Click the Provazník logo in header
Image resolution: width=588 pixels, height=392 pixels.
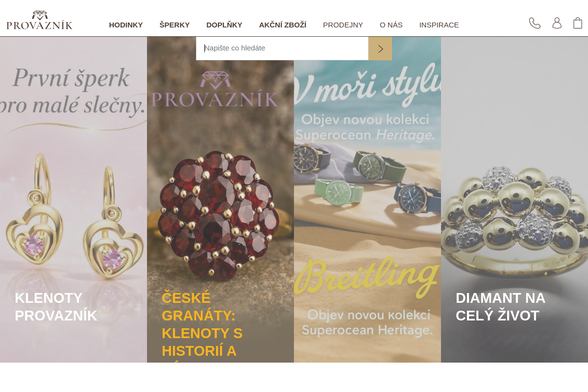point(39,20)
